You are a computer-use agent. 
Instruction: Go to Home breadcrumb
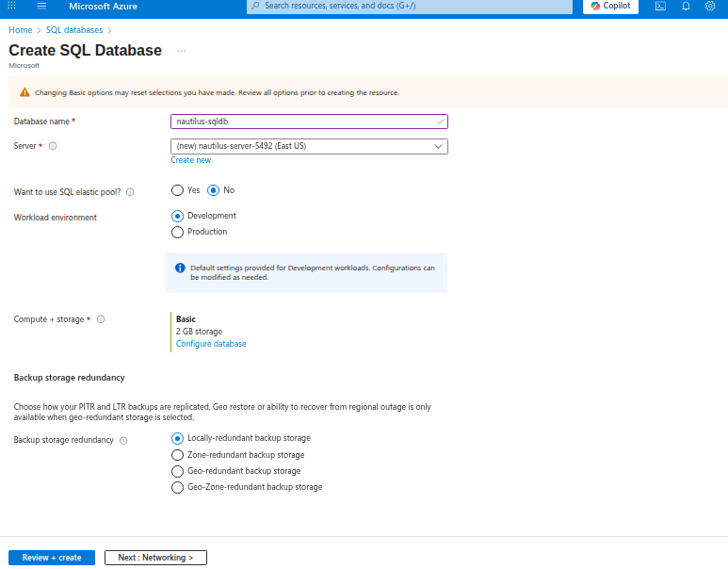[21, 30]
